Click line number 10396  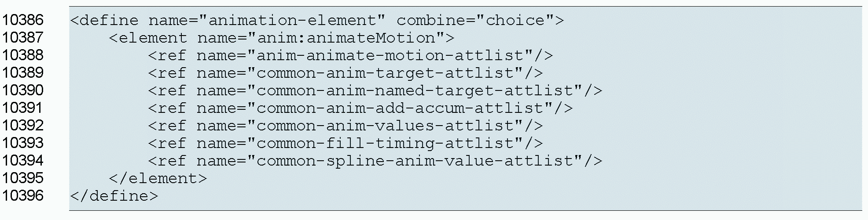23,195
